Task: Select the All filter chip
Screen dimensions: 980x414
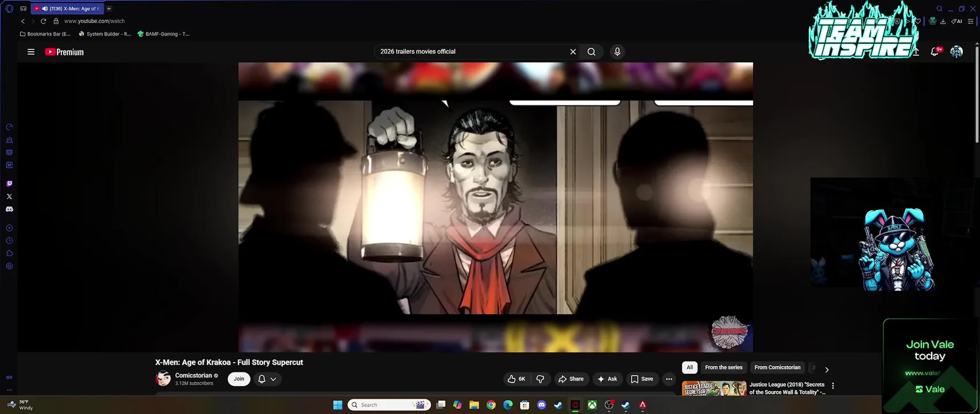Action: [690, 367]
